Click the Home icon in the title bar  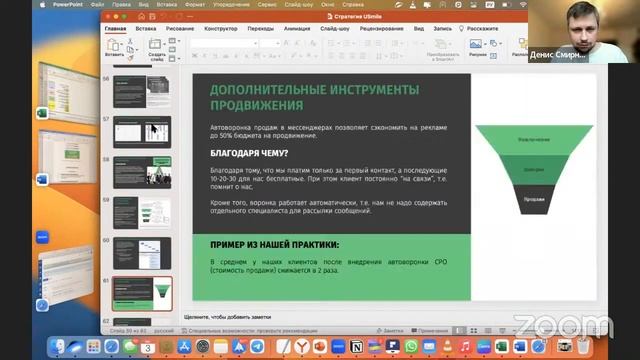pyautogui.click(x=141, y=17)
